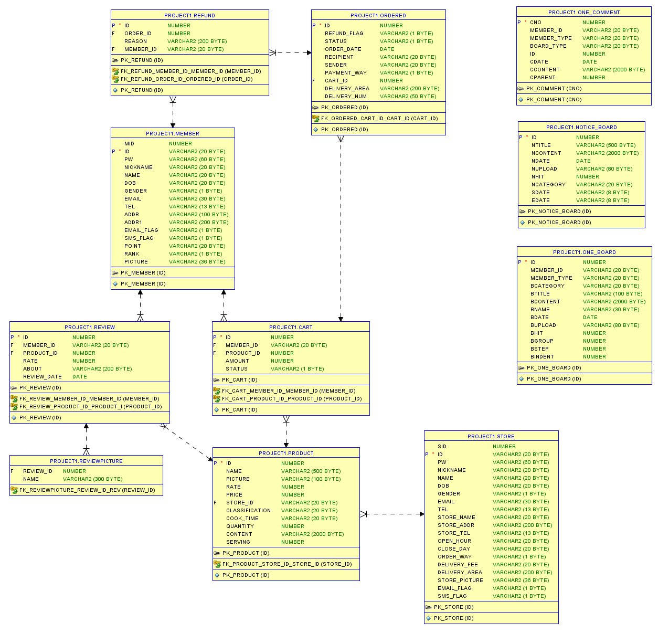Screen dimensions: 669x644
Task: Select the PROJECT1.STORE table title
Action: pyautogui.click(x=491, y=436)
